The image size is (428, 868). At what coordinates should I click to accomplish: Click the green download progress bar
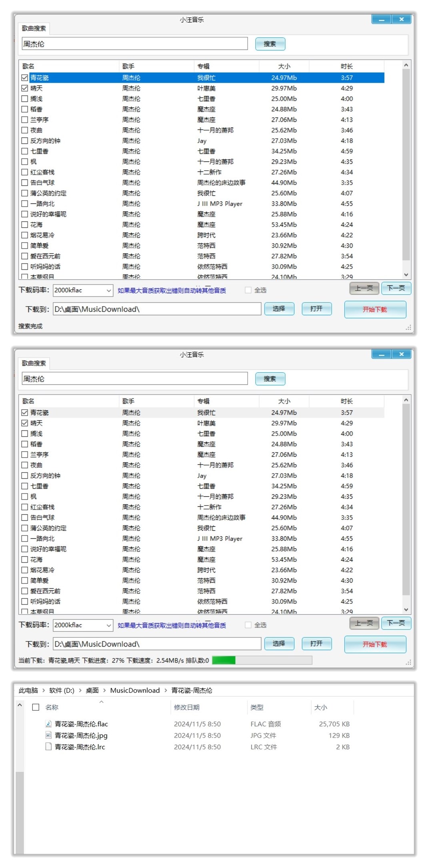224,660
